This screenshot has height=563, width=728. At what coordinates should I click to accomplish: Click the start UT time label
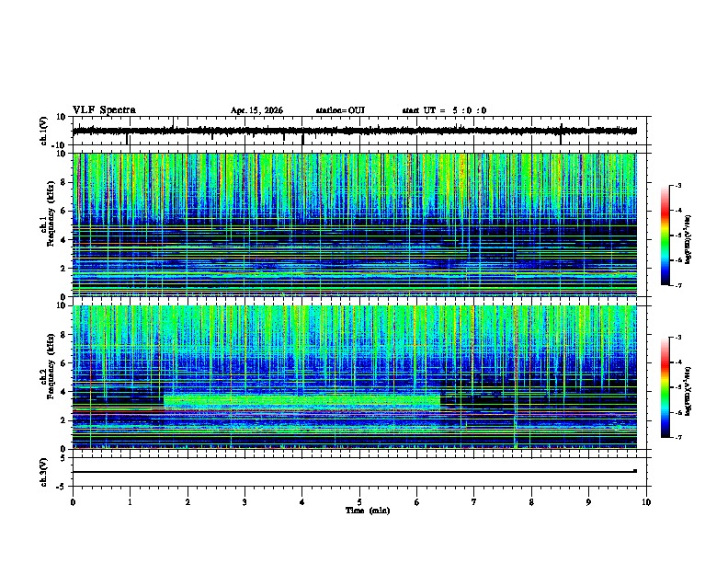point(444,110)
